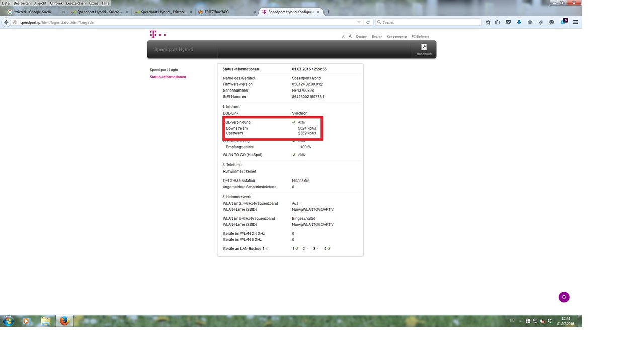
Task: Click Empfangsstärke 100 % value
Action: click(305, 147)
